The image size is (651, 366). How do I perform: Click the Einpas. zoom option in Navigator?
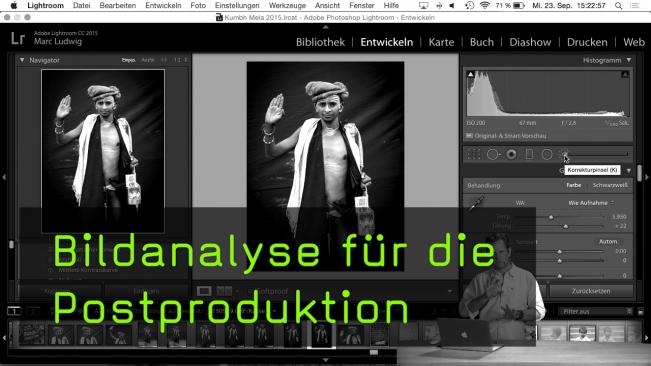click(128, 60)
